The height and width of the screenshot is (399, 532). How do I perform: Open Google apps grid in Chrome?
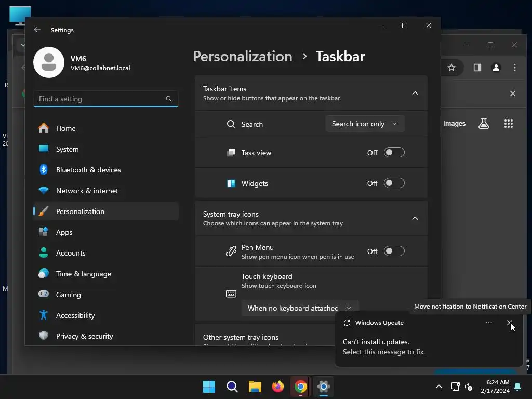point(508,124)
